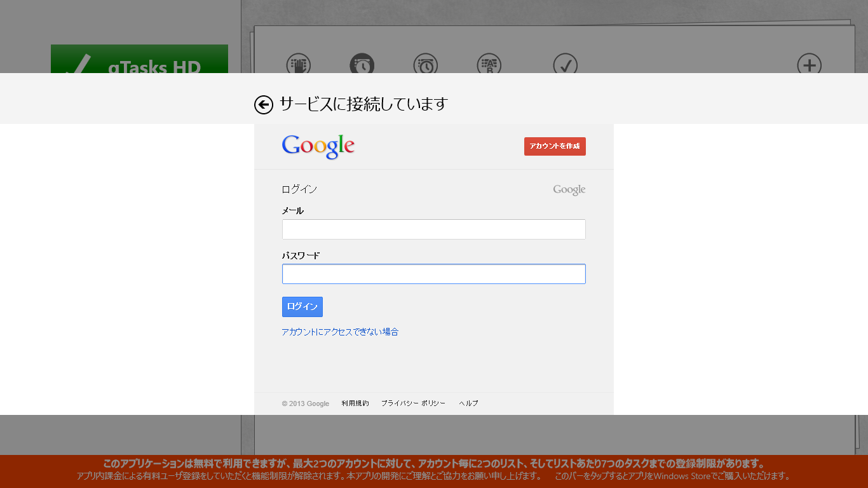
Task: Select the manual sort hand icon
Action: (299, 64)
